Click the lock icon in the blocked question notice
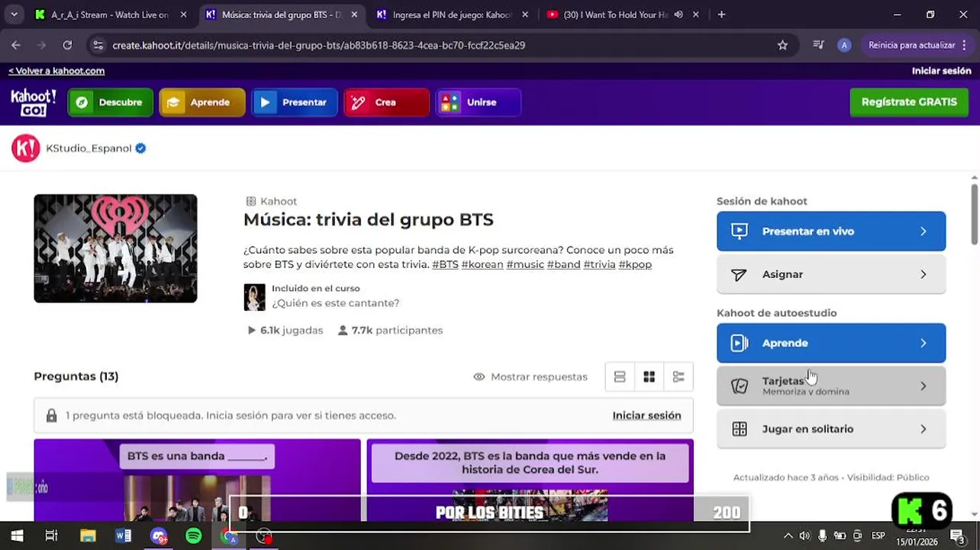 pyautogui.click(x=51, y=416)
